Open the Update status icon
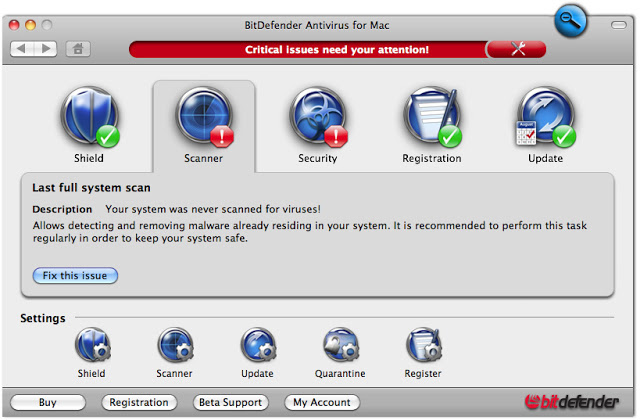 coord(546,117)
